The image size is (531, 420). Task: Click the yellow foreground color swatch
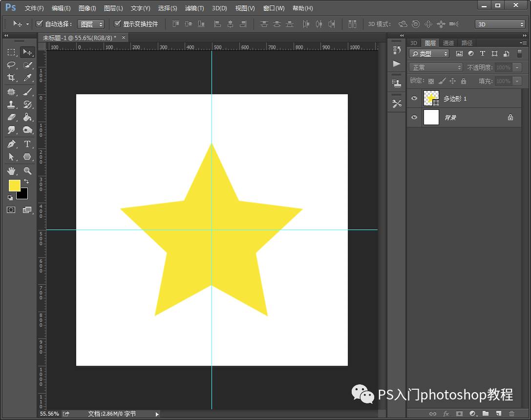click(14, 186)
